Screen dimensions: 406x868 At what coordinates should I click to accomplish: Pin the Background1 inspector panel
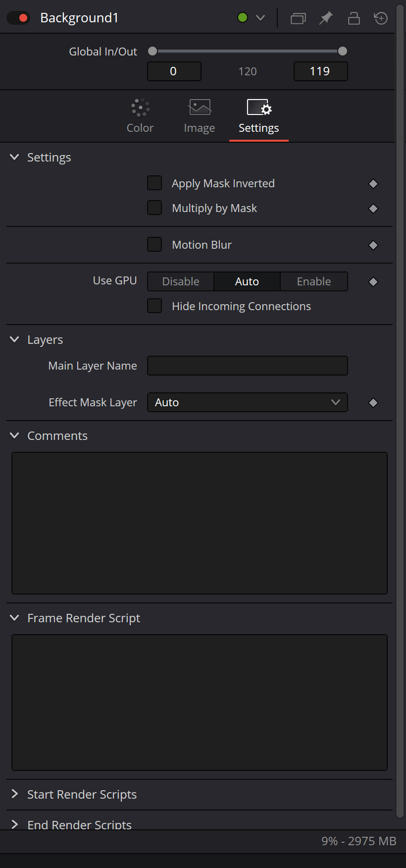(326, 18)
